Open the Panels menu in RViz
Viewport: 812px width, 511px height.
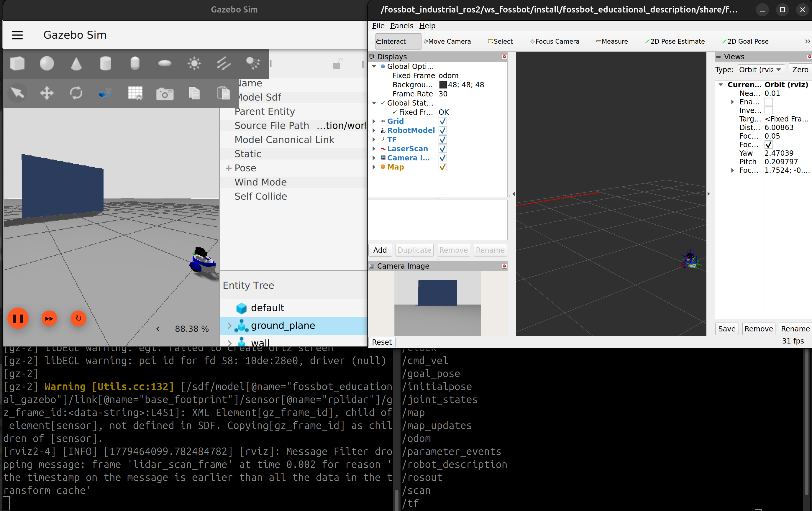click(x=402, y=26)
